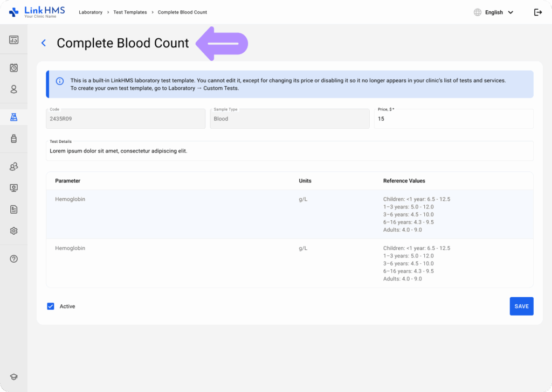Image resolution: width=552 pixels, height=392 pixels.
Task: Open the monitor screen sidebar icon
Action: click(x=13, y=188)
